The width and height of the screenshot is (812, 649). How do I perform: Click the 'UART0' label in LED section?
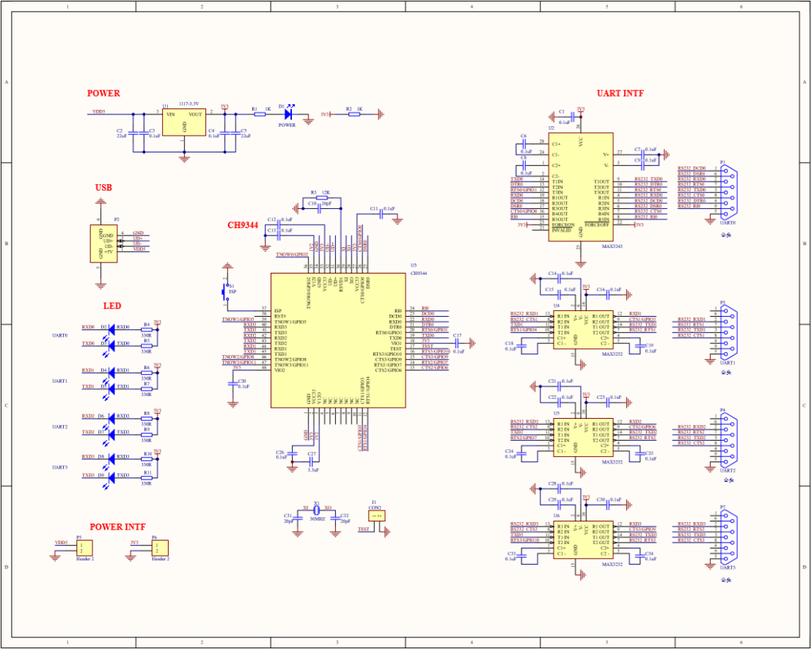point(60,335)
